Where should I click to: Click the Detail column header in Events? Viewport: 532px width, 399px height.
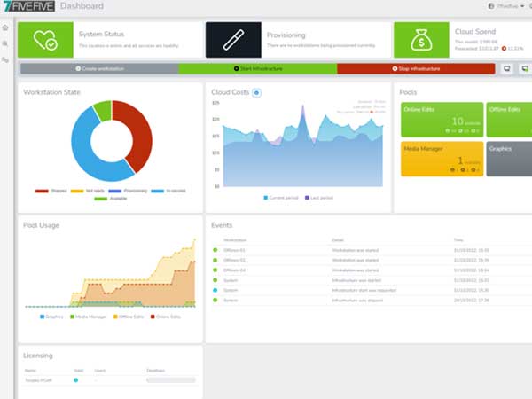tap(338, 240)
